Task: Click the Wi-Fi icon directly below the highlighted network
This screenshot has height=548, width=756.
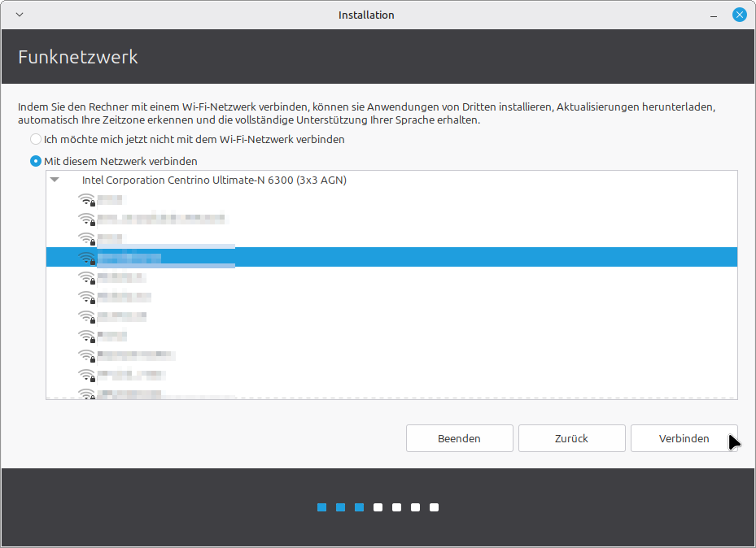Action: tap(86, 277)
